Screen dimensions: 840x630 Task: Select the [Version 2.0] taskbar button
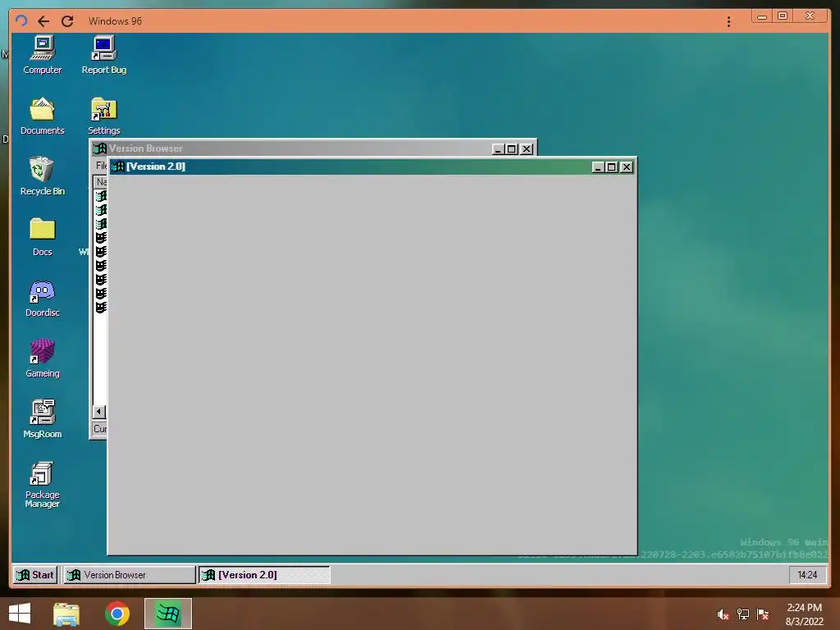click(265, 575)
